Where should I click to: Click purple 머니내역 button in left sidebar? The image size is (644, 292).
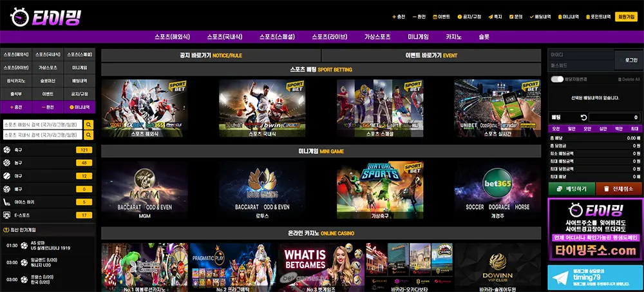(80, 108)
